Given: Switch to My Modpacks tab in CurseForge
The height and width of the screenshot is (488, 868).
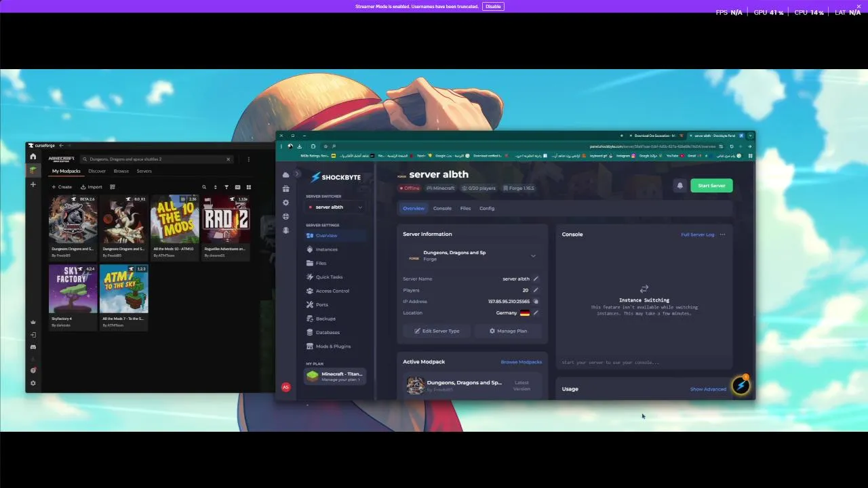Looking at the screenshot, I should (x=66, y=171).
